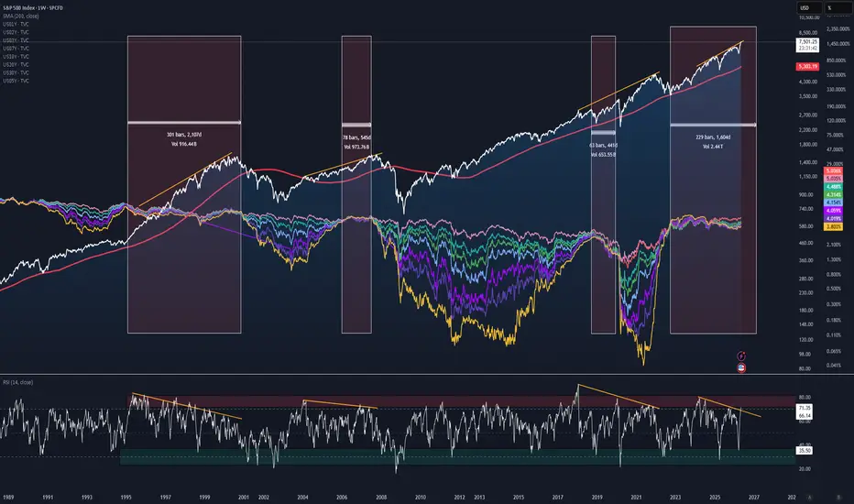Click the S&P 500 Index symbol title
Screen dimensions: 854x504
(33, 8)
